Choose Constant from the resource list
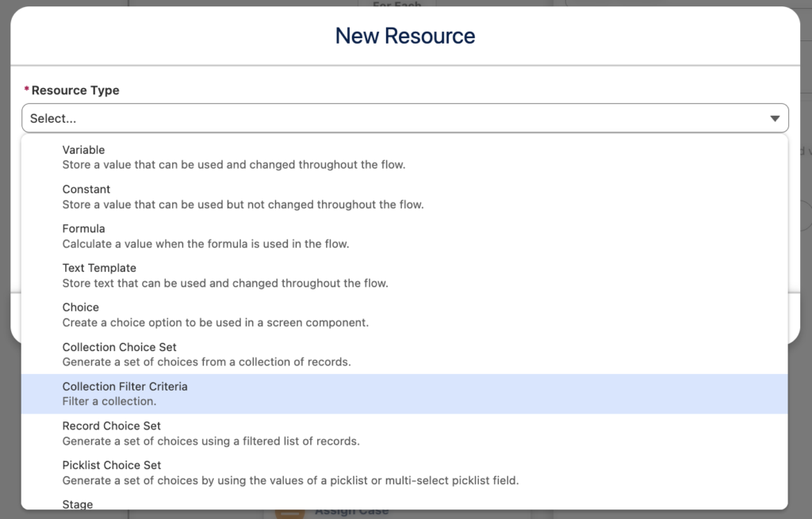Screen dimensions: 812x519 [x=404, y=197]
